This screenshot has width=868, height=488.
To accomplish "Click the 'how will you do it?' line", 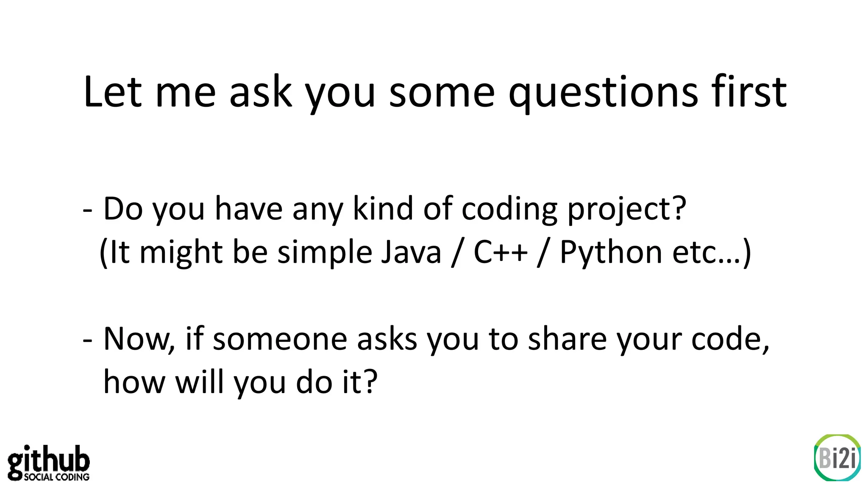I will (x=240, y=383).
